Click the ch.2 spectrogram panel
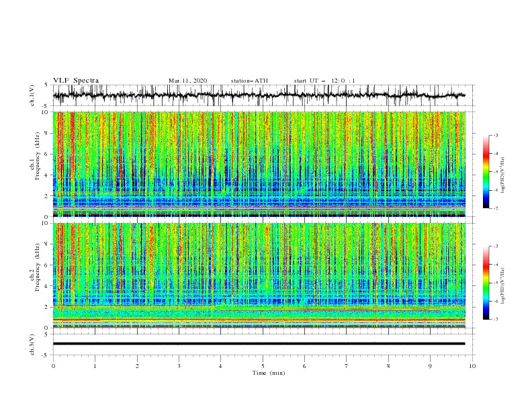Screen dimensions: 532x411 point(259,275)
